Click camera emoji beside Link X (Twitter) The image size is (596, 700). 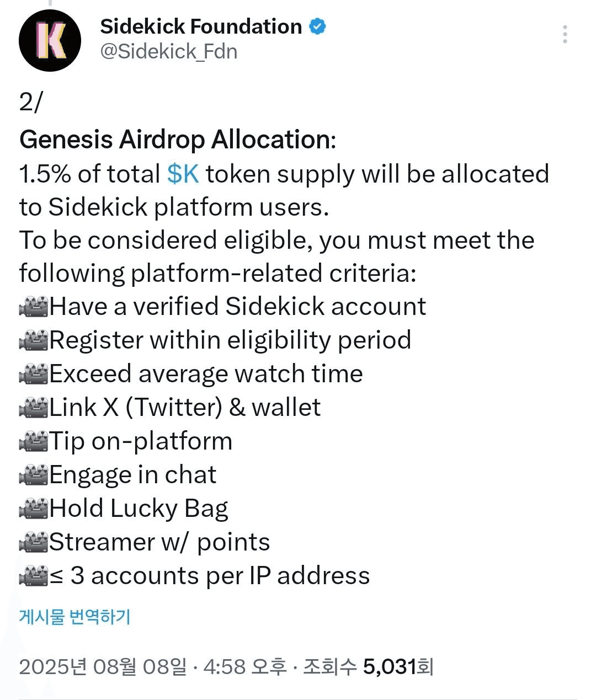34,408
